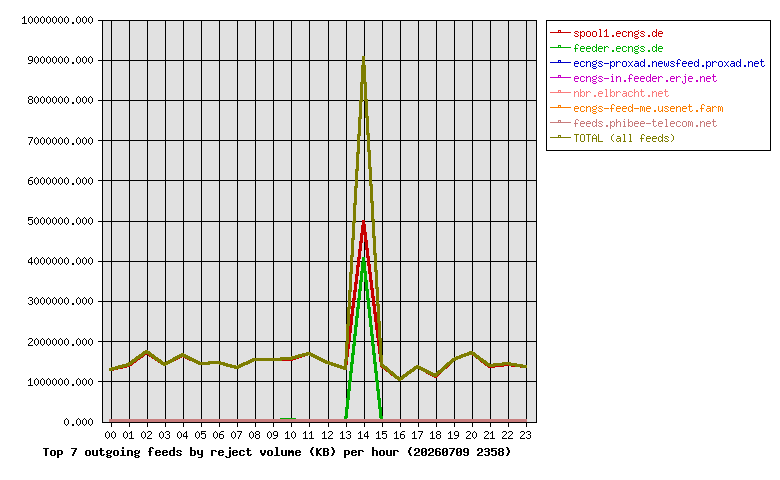The image size is (780, 480).
Task: Click the pink nbr.elbracht.net legend marker
Action: click(x=560, y=92)
